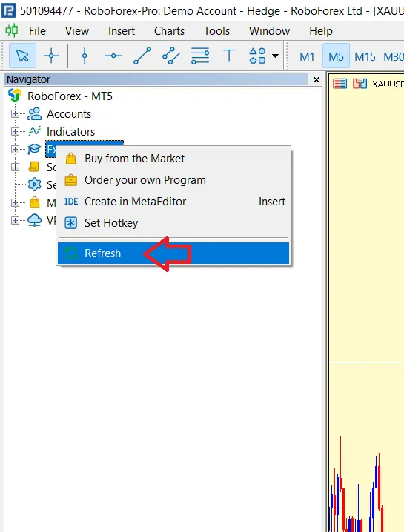Choose Set Hotkey menu entry
The height and width of the screenshot is (532, 404).
tap(173, 223)
